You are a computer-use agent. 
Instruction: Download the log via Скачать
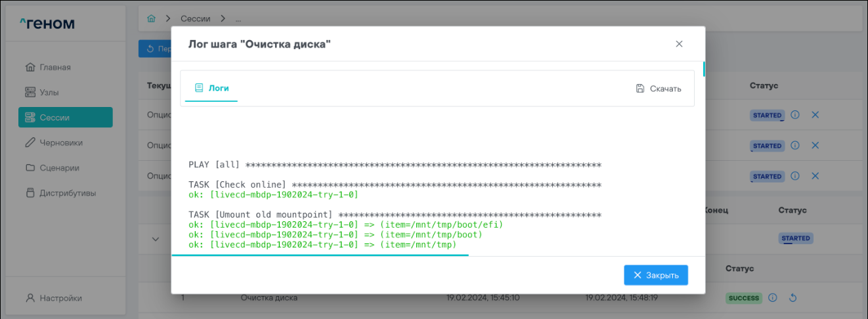point(659,89)
